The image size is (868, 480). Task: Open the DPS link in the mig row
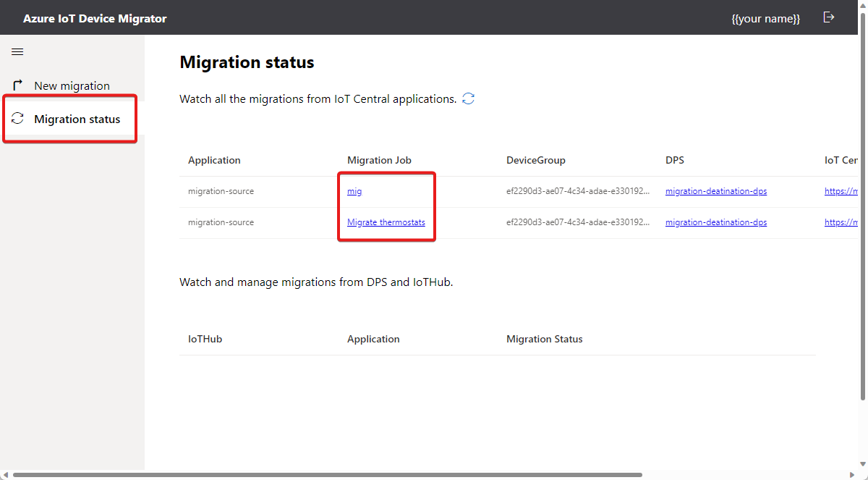715,191
